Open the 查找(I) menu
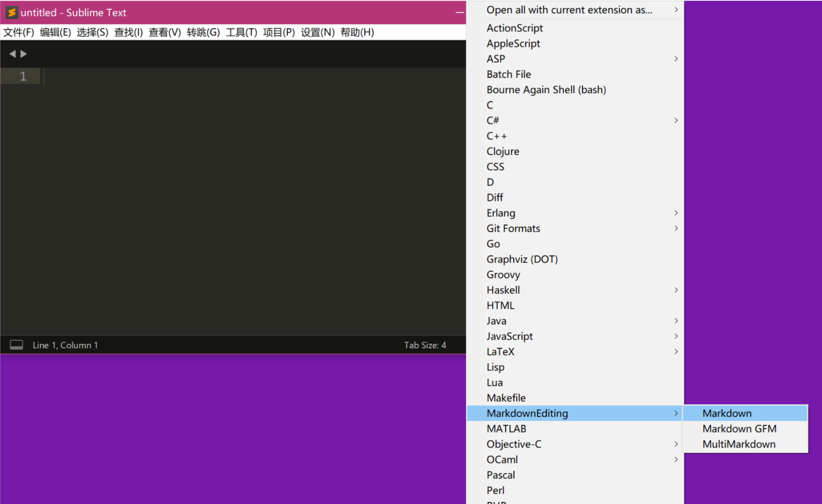This screenshot has width=822, height=504. point(128,32)
